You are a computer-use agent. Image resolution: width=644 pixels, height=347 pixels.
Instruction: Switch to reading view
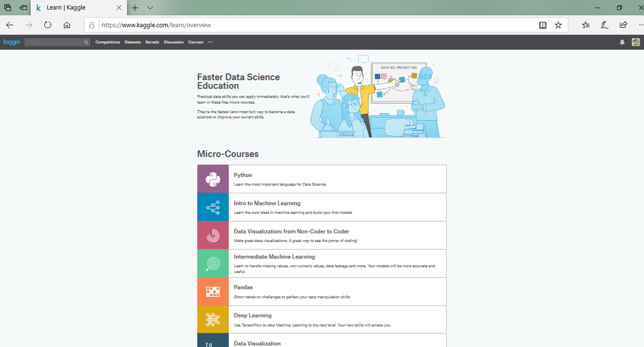542,25
